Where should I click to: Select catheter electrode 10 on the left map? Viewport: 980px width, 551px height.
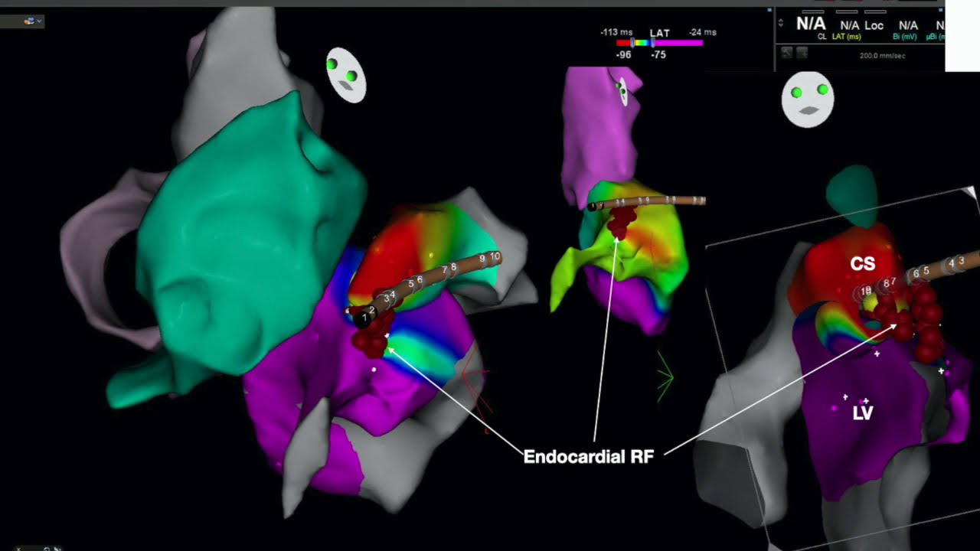point(495,256)
